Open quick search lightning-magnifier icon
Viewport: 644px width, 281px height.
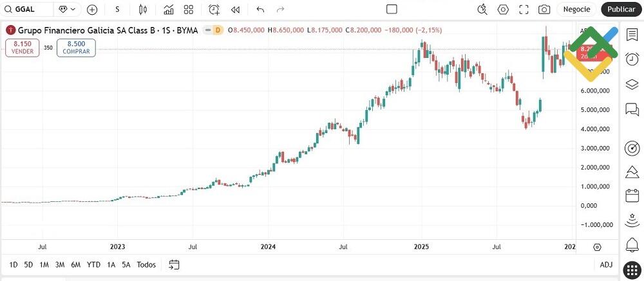tap(482, 10)
